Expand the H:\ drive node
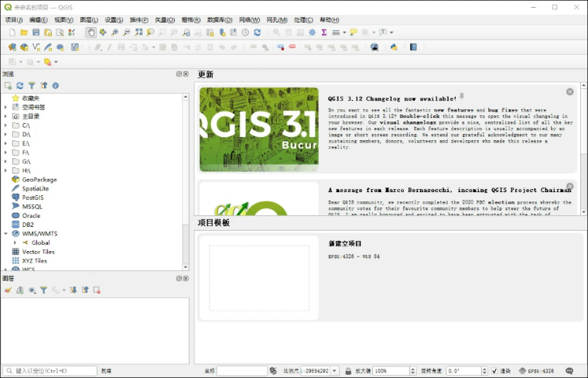This screenshot has width=588, height=378. [5, 170]
